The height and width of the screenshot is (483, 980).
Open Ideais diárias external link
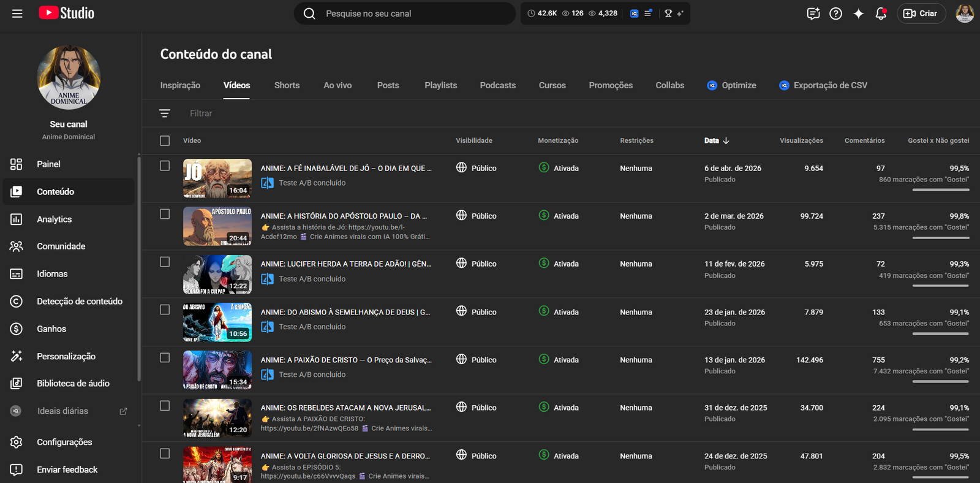[x=123, y=411]
